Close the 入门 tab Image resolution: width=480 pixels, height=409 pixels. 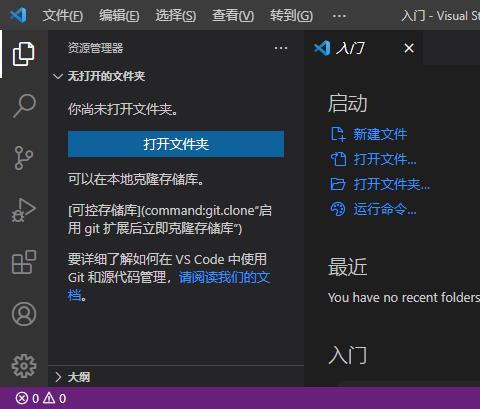(409, 48)
